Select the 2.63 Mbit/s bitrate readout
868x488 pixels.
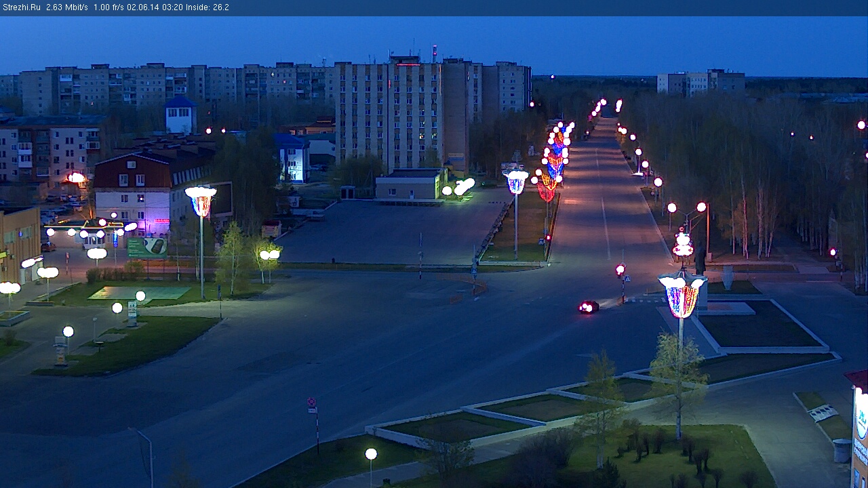pos(67,7)
